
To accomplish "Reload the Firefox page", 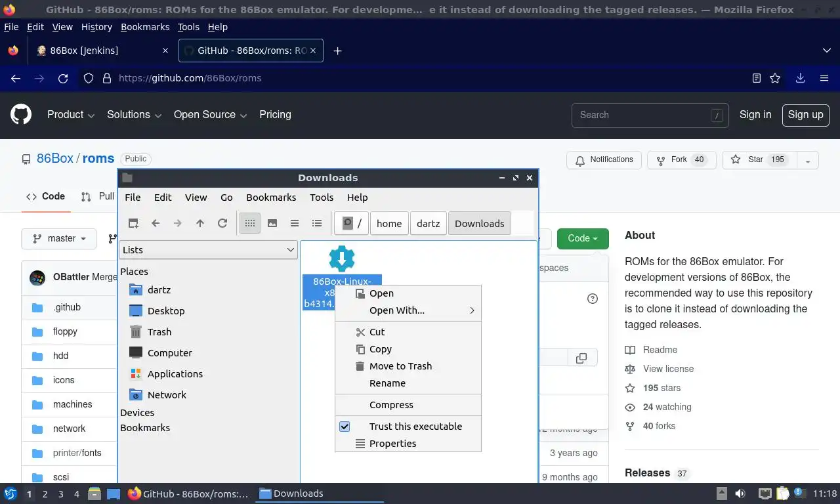I will point(63,78).
